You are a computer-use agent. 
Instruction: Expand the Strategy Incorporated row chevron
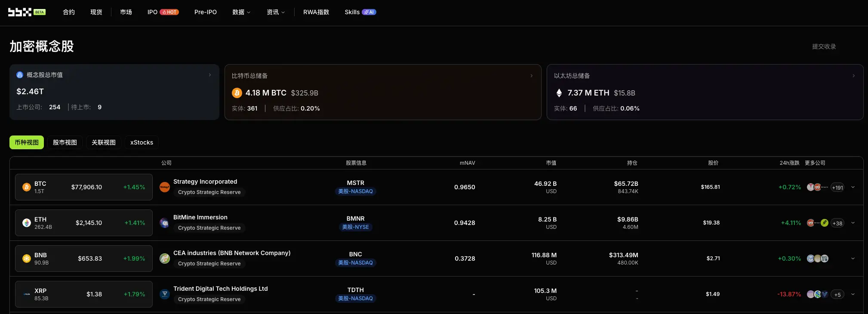[853, 187]
